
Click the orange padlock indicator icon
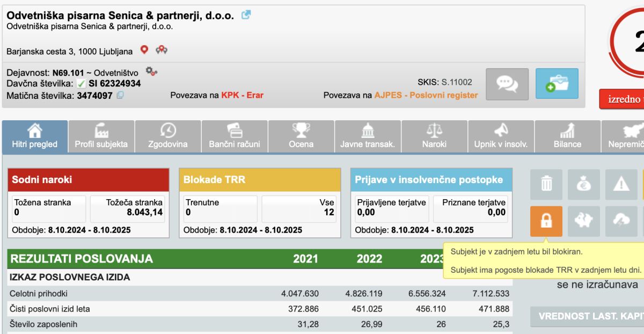[546, 221]
